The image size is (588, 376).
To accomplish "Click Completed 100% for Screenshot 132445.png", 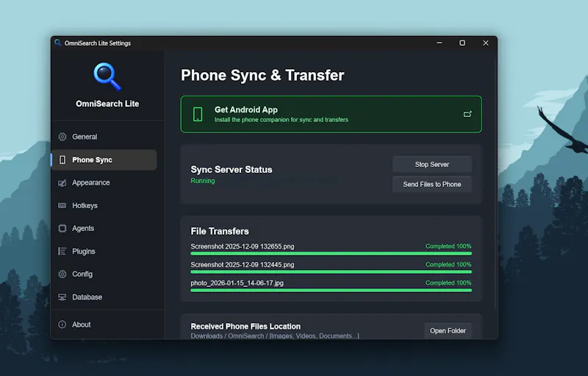I will point(448,265).
